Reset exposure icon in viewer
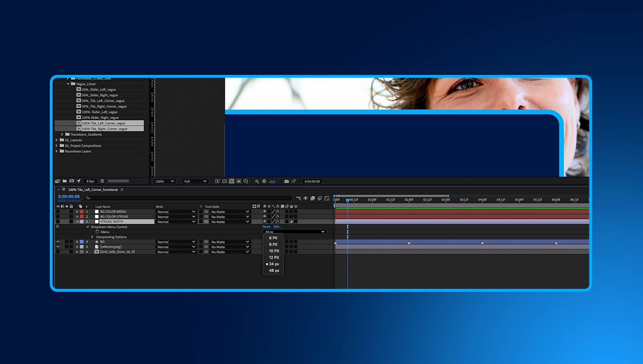Viewport: 643px width, 364px height. [264, 181]
